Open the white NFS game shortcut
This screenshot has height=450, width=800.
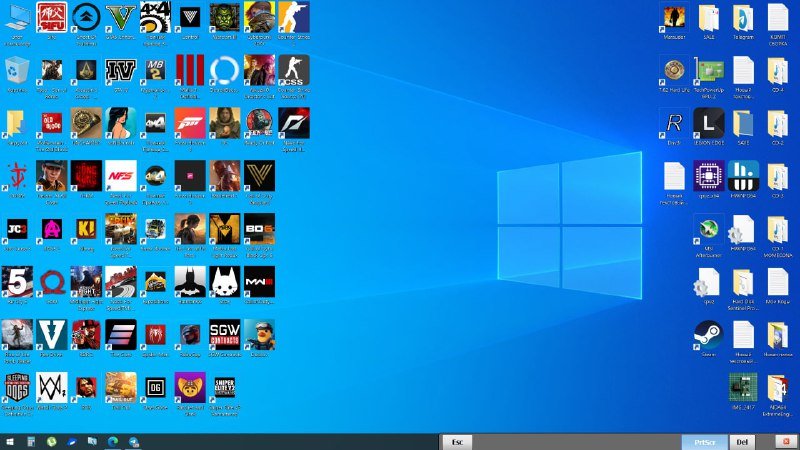coord(120,175)
